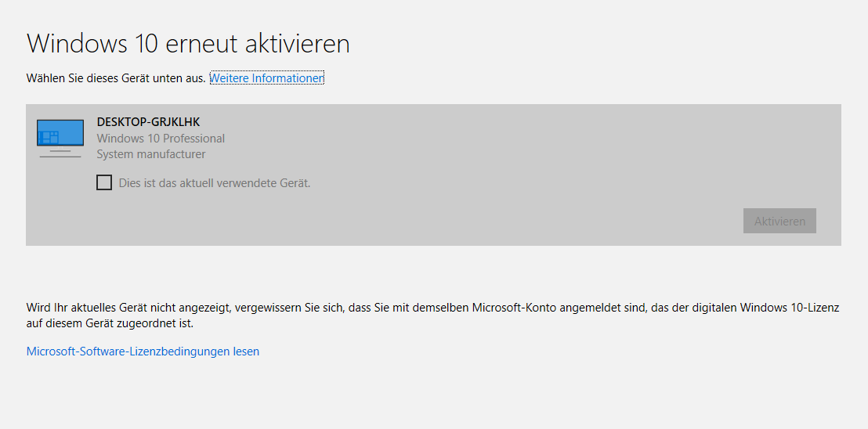Click the 'Windows 10 Professional' edition text
The height and width of the screenshot is (429, 868).
coord(161,139)
